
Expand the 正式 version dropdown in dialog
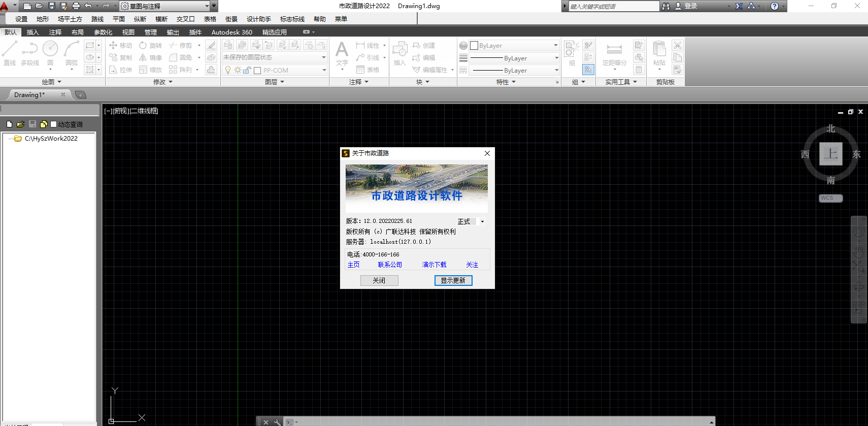click(482, 221)
